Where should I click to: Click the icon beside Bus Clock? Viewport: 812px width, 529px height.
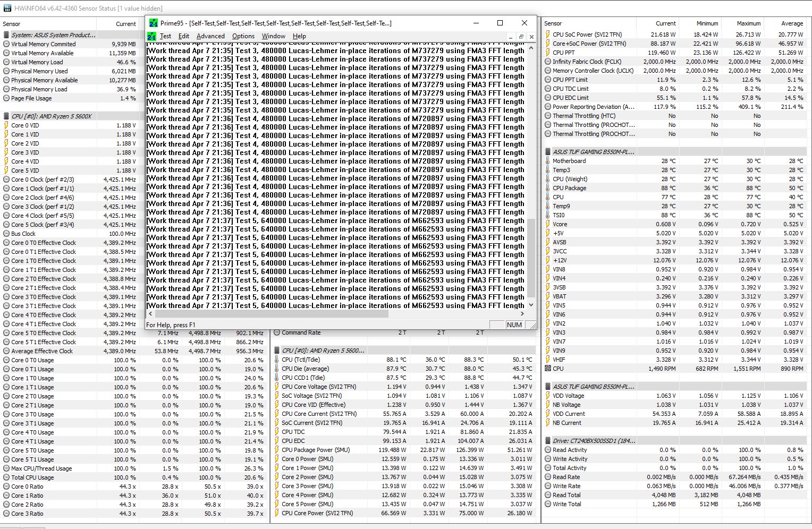6,234
